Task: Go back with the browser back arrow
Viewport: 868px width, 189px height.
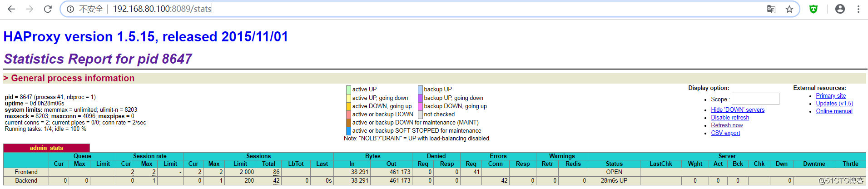Action: 11,9
